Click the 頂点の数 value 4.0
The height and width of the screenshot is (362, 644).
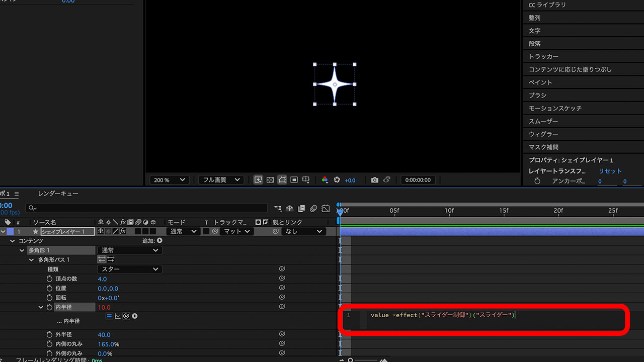point(102,279)
